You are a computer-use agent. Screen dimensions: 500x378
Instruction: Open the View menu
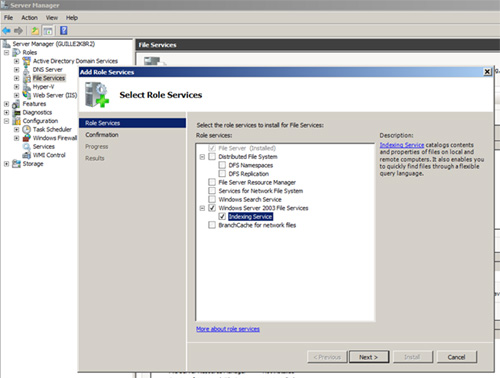52,18
